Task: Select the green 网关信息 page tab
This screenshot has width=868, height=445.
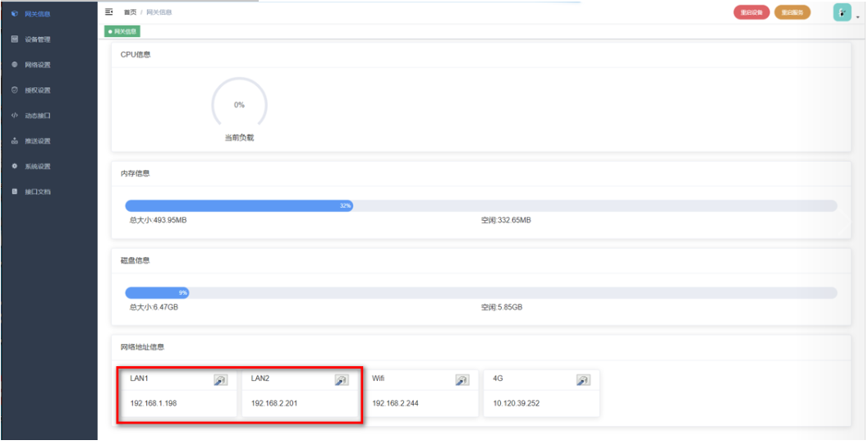Action: click(123, 31)
